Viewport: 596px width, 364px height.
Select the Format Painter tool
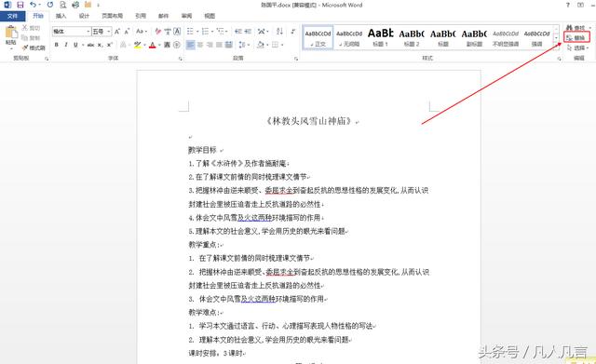[x=34, y=47]
